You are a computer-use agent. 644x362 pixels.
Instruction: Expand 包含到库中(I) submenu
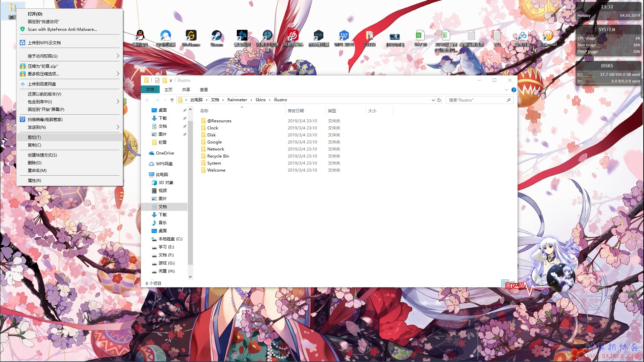[x=118, y=102]
